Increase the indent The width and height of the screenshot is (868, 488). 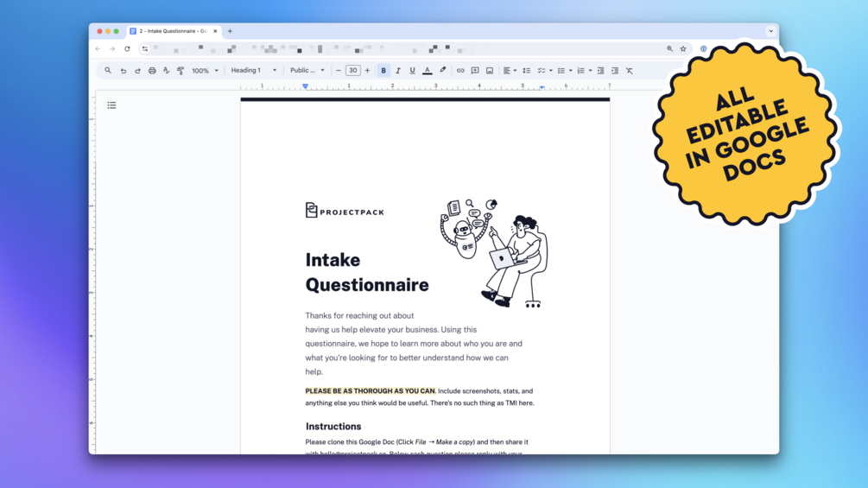615,70
